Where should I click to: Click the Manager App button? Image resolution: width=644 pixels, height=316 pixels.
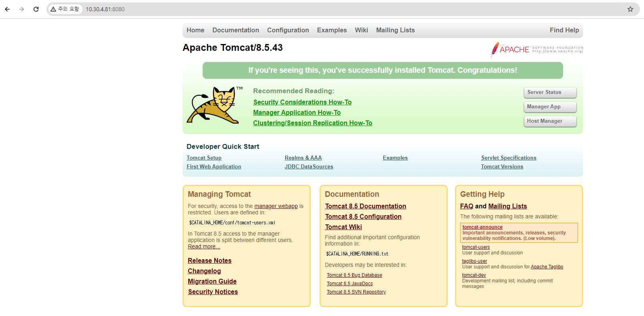coord(550,107)
